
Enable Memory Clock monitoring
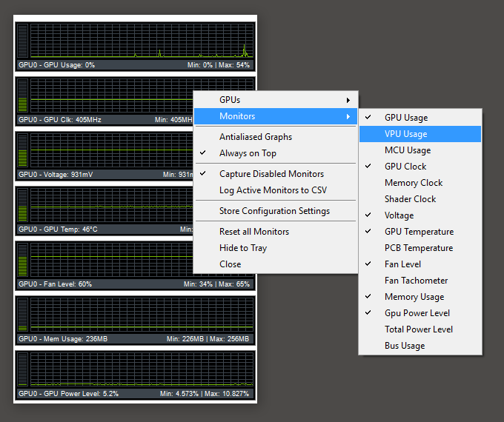pyautogui.click(x=413, y=183)
